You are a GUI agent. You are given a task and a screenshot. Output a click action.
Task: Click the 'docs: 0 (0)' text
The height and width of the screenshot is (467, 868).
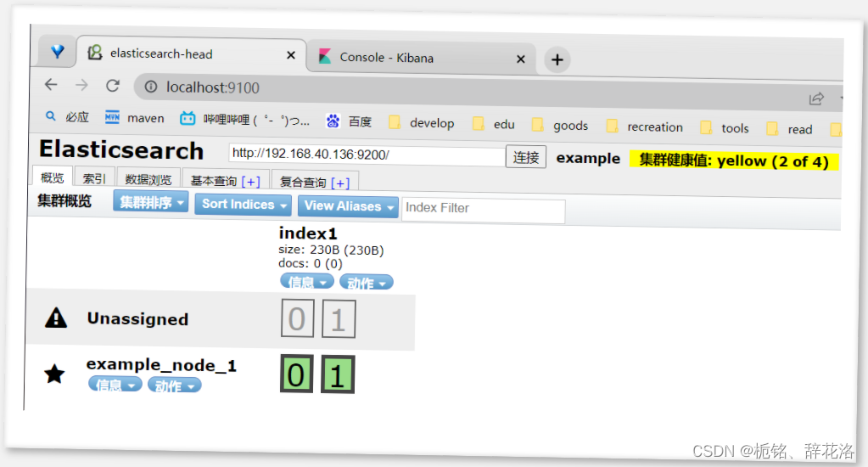[x=311, y=263]
